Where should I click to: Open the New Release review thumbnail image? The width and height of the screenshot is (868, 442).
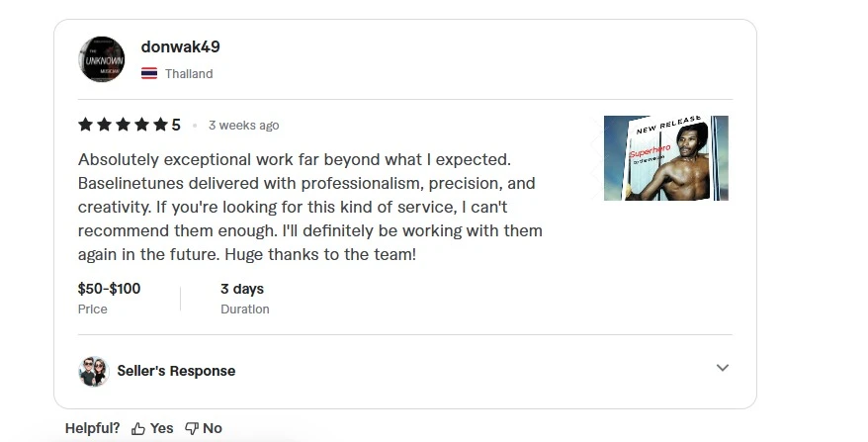click(x=665, y=158)
